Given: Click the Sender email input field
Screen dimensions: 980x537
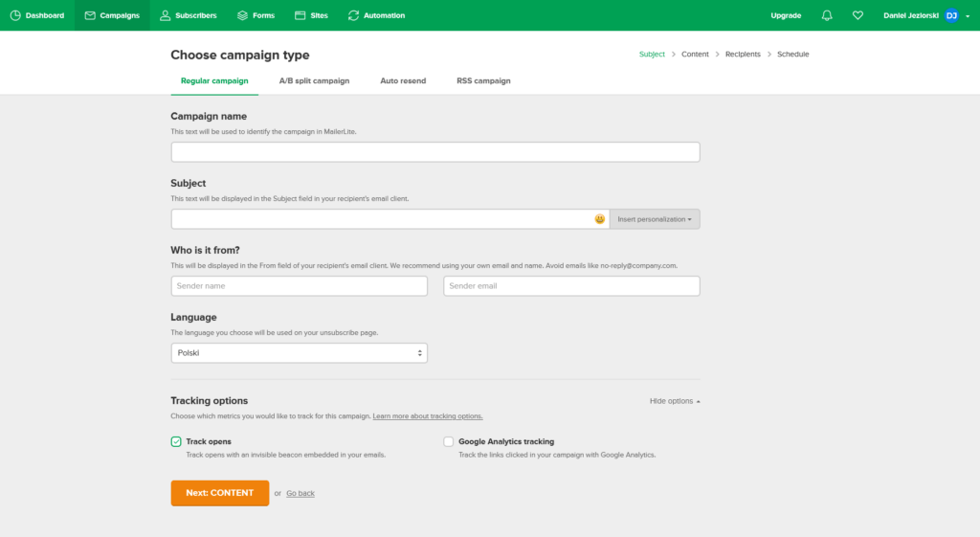Looking at the screenshot, I should [571, 286].
